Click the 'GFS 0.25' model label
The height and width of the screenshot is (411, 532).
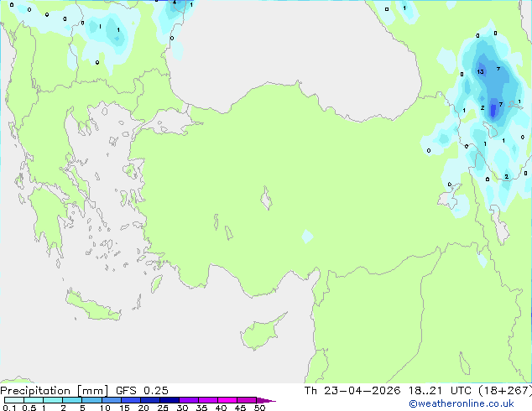pos(142,391)
